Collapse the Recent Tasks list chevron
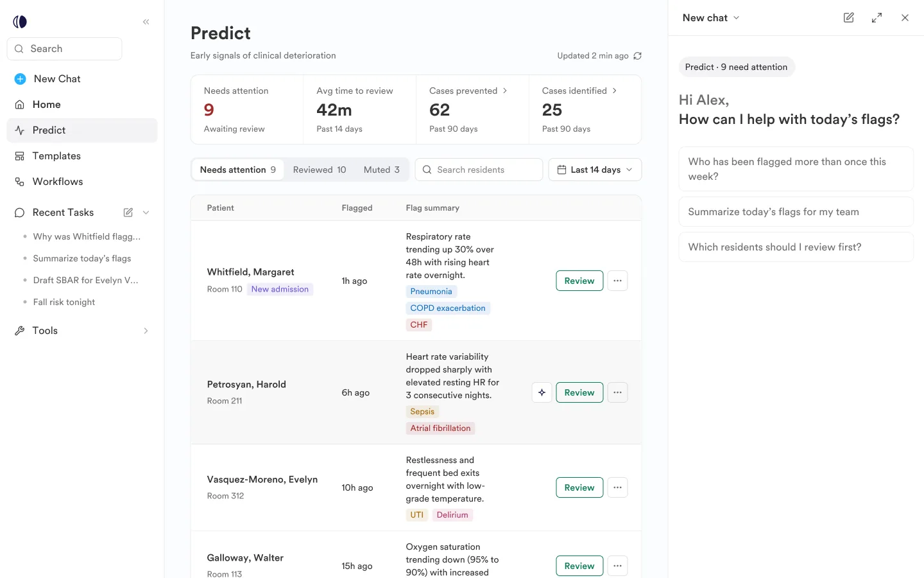 146,213
